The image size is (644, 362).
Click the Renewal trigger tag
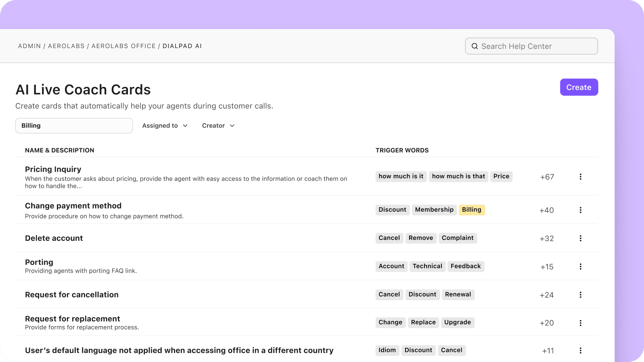point(458,295)
